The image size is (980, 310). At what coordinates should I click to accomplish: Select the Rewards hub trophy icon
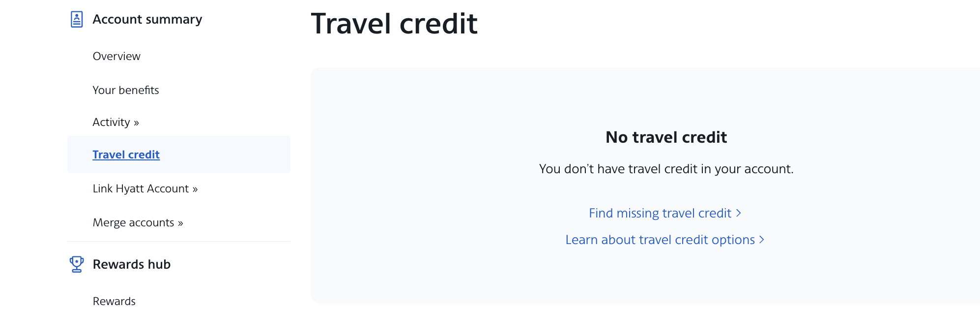click(x=76, y=264)
